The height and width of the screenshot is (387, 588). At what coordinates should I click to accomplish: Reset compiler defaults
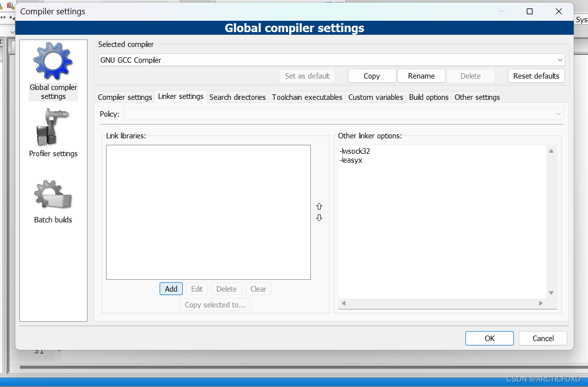[x=536, y=76]
